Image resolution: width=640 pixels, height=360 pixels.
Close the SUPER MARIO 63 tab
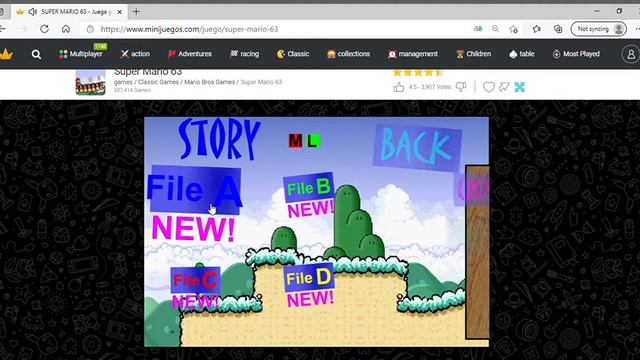click(120, 12)
